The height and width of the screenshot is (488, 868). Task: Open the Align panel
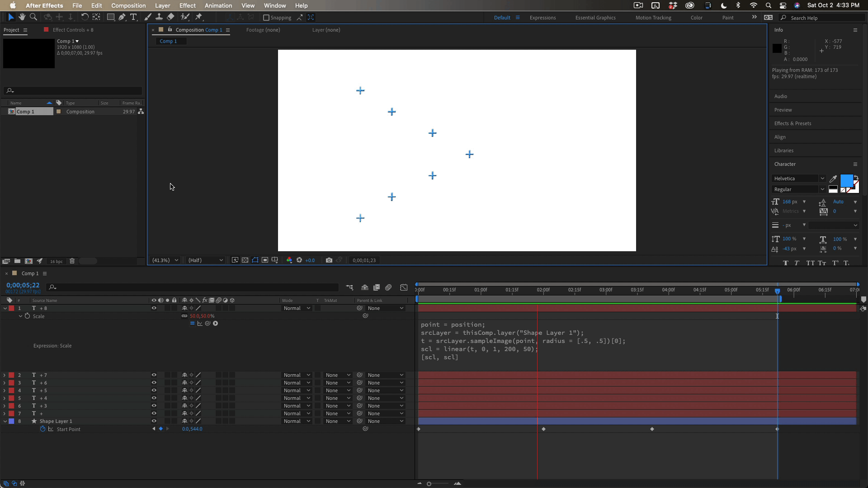click(x=780, y=137)
